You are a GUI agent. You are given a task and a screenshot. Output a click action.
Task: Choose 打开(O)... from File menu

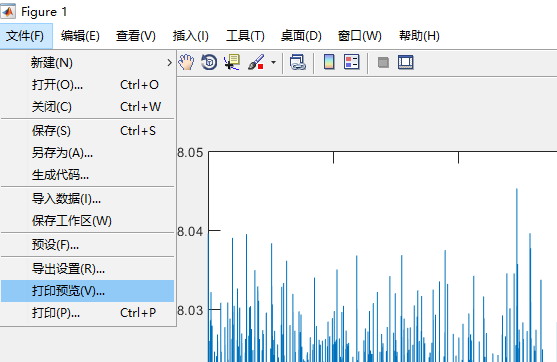[87, 85]
